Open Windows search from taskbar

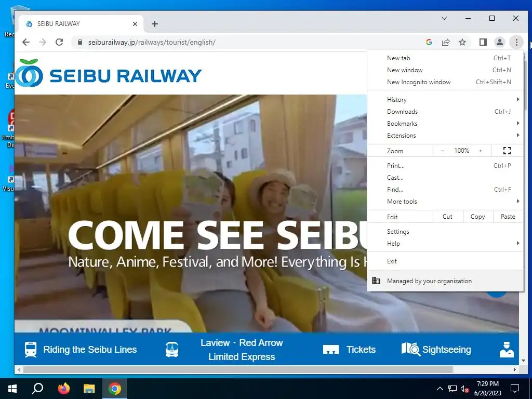coord(37,389)
